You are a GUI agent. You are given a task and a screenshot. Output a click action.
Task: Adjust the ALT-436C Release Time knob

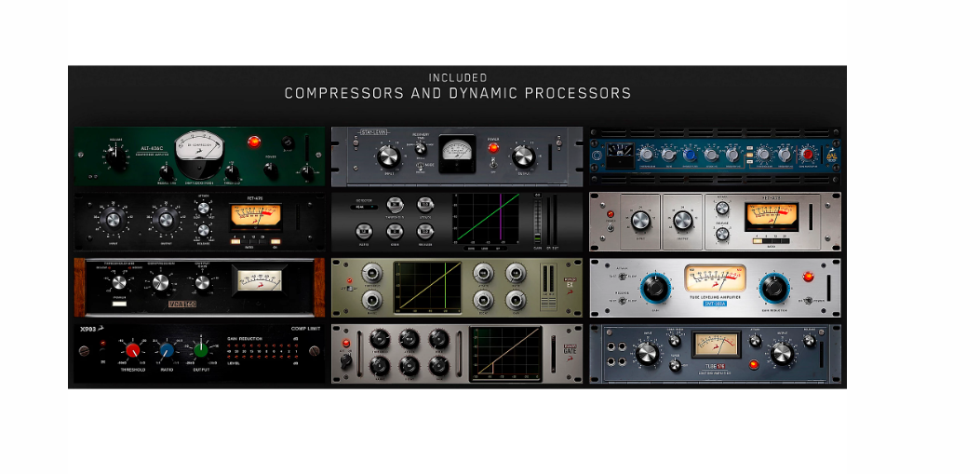167,170
